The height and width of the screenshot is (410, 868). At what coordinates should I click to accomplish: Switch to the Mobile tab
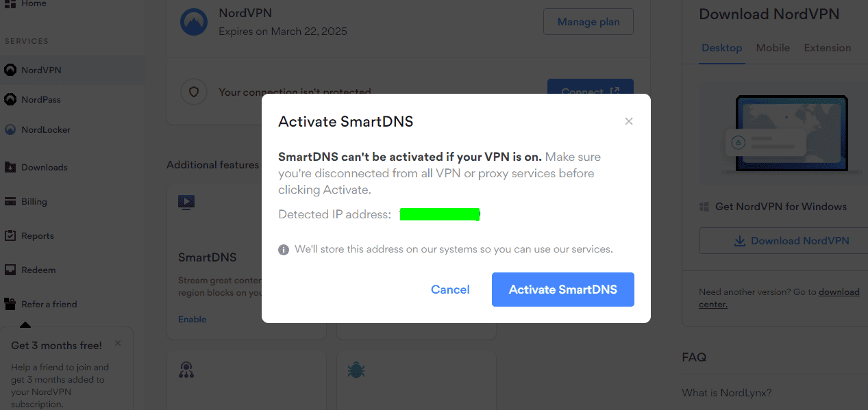coord(773,48)
